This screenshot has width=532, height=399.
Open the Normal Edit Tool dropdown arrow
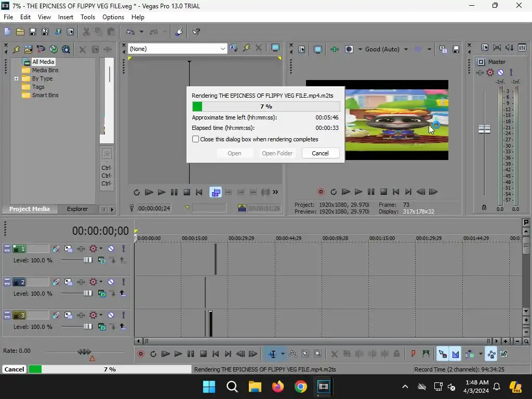click(283, 354)
